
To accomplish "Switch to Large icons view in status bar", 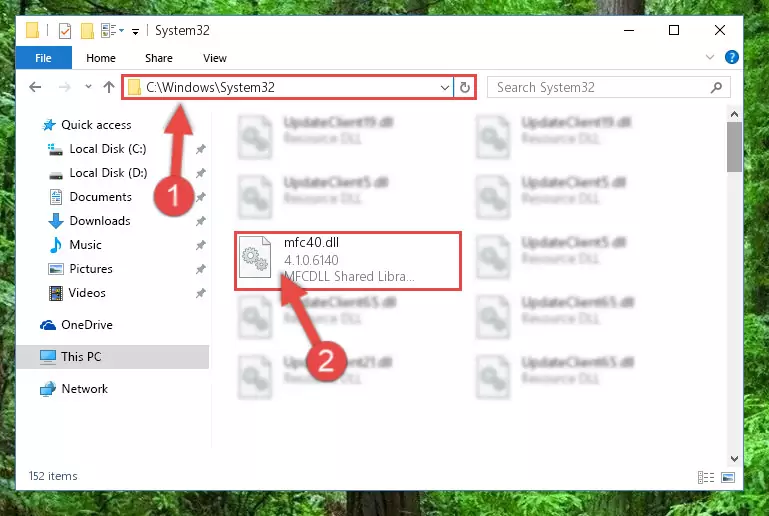I will tap(728, 477).
